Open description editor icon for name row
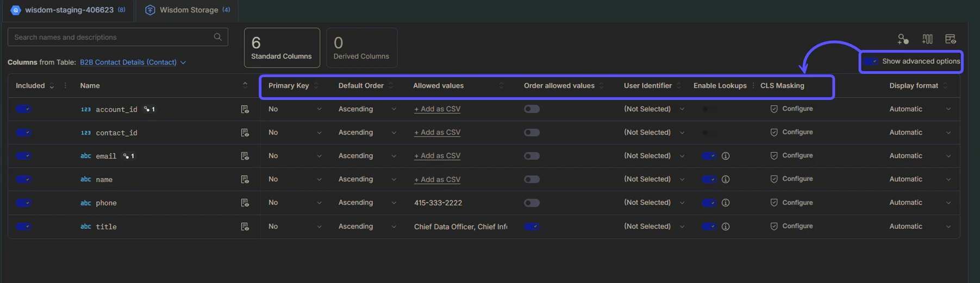The width and height of the screenshot is (980, 283). [245, 179]
